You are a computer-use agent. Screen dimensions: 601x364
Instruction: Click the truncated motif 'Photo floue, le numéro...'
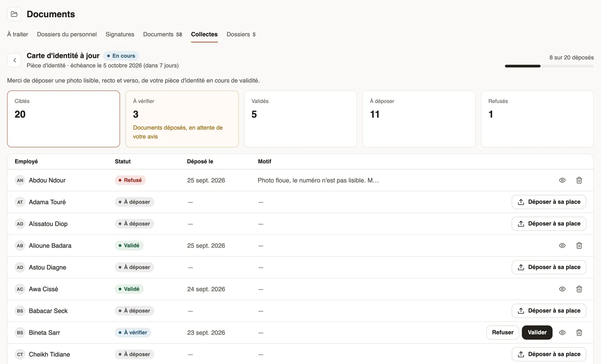pos(318,180)
